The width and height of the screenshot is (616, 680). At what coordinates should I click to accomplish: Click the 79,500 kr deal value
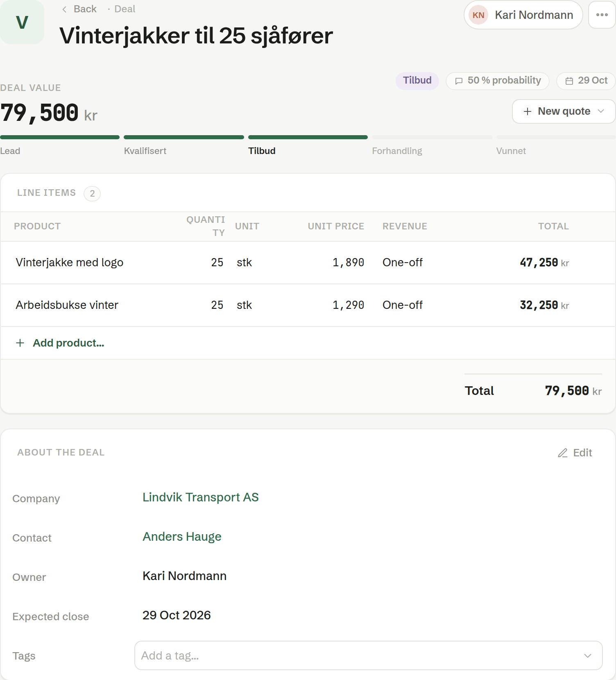[x=49, y=113]
